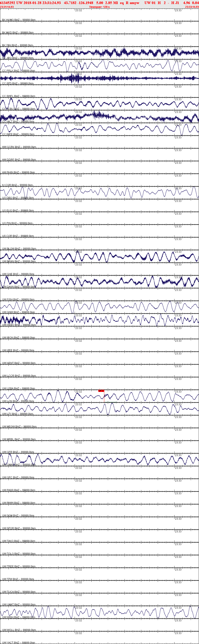Viewport: 199px width, 644px height.
Task: Select the UW TREE BHZ station label
Action: pyautogui.click(x=19, y=566)
